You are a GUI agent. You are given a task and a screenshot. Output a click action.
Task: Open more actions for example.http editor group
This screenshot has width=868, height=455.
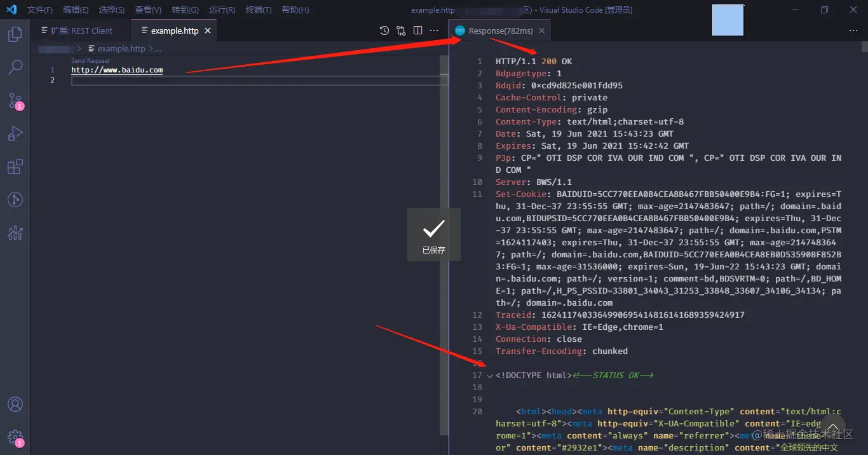434,31
